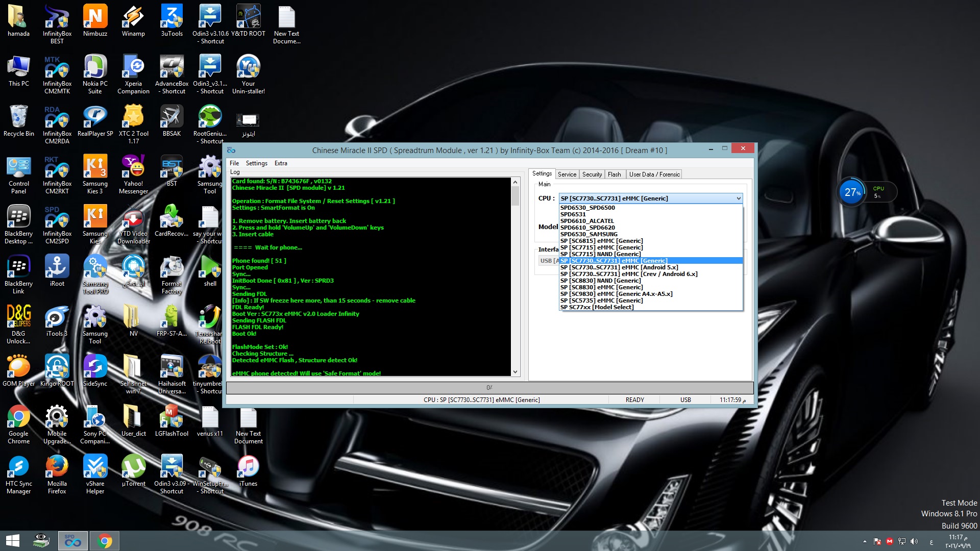Select SPD6531 in the CPU list
The width and height of the screenshot is (980, 551).
click(x=651, y=214)
